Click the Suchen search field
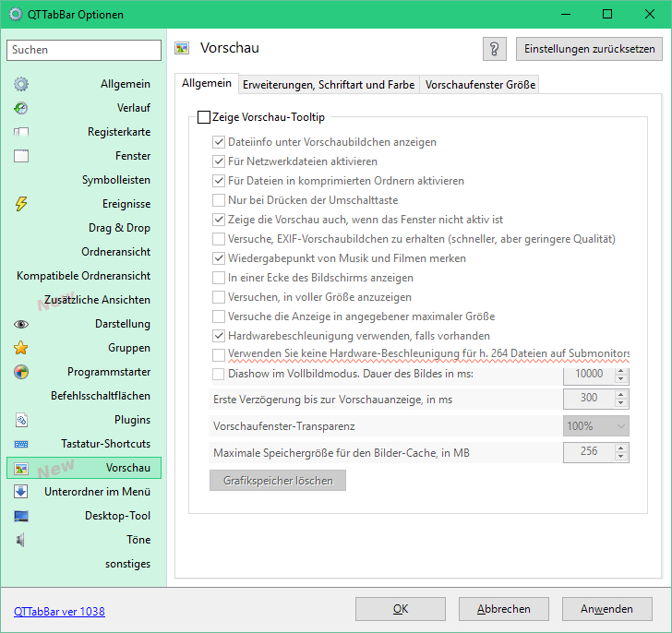Screen dimensions: 672x633 (x=84, y=50)
